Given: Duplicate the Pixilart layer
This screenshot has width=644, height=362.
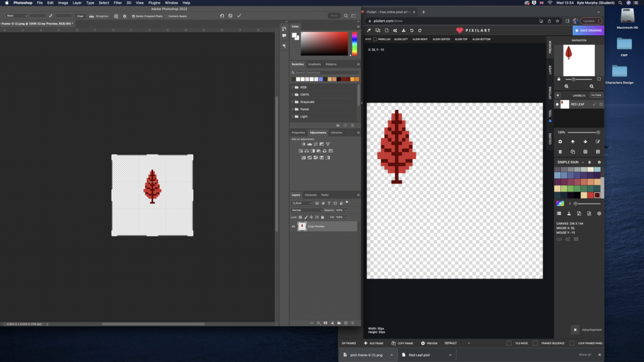Looking at the screenshot, I should coord(572,152).
